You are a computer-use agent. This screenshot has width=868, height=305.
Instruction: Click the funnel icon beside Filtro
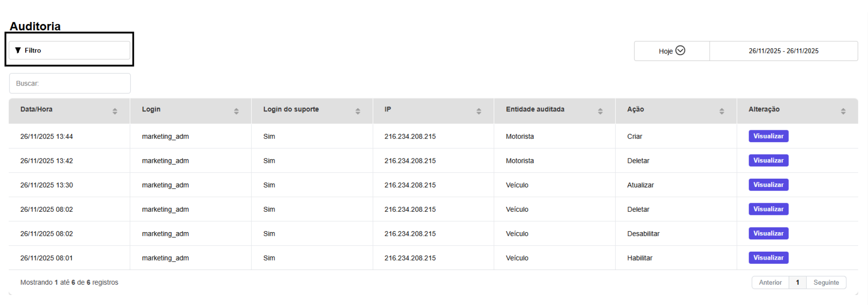(18, 50)
